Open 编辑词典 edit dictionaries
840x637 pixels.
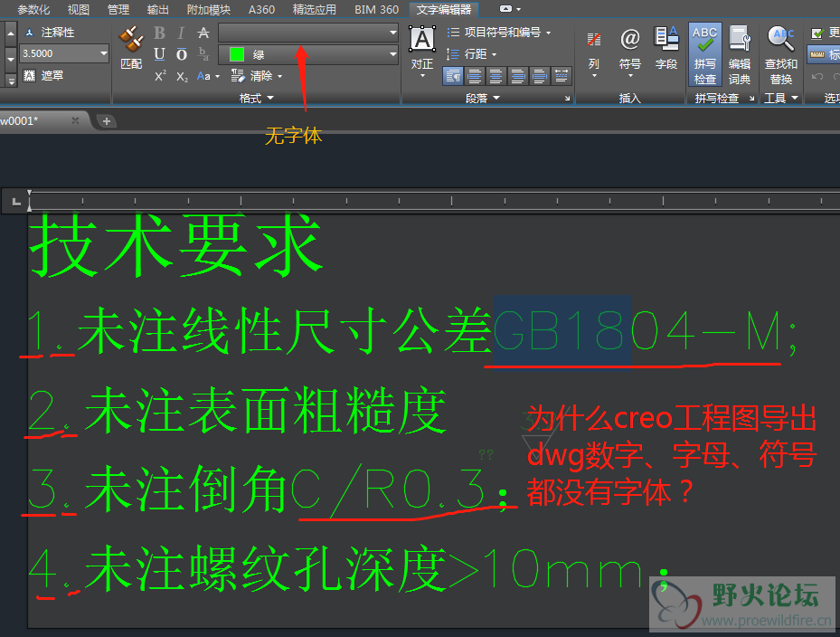tap(740, 55)
